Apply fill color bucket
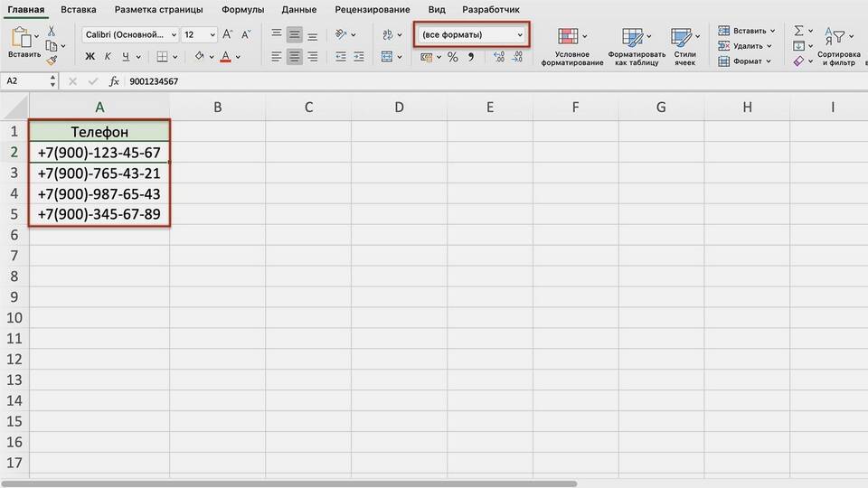 click(x=199, y=56)
